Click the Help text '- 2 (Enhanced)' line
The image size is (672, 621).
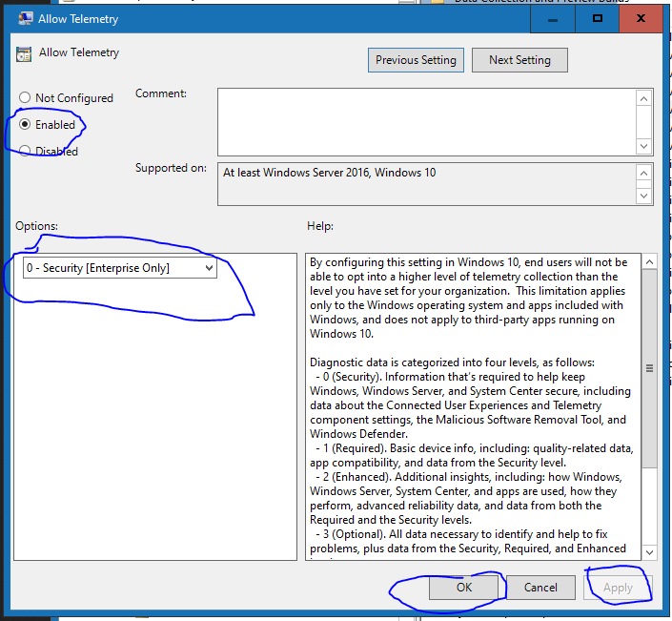tap(469, 477)
